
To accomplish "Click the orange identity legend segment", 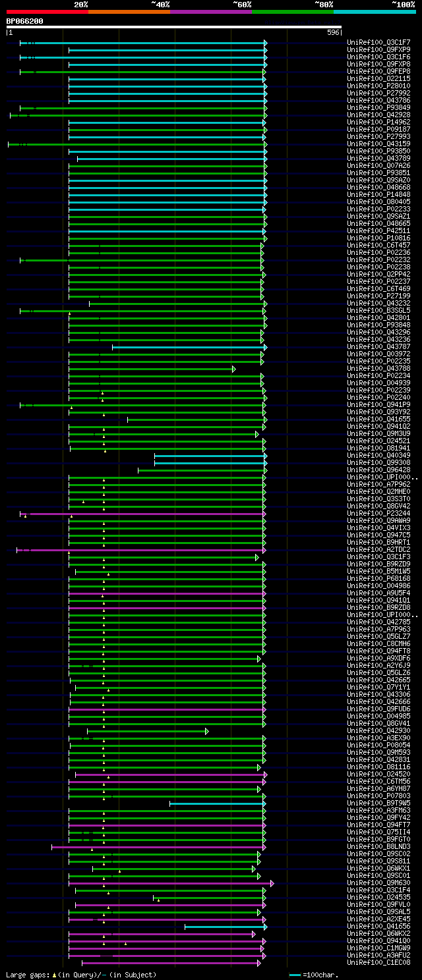I will tap(129, 12).
